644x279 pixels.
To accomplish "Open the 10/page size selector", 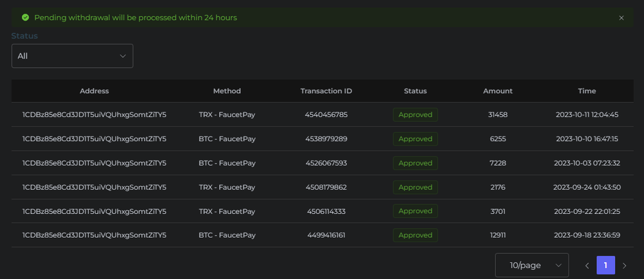I will pos(531,265).
